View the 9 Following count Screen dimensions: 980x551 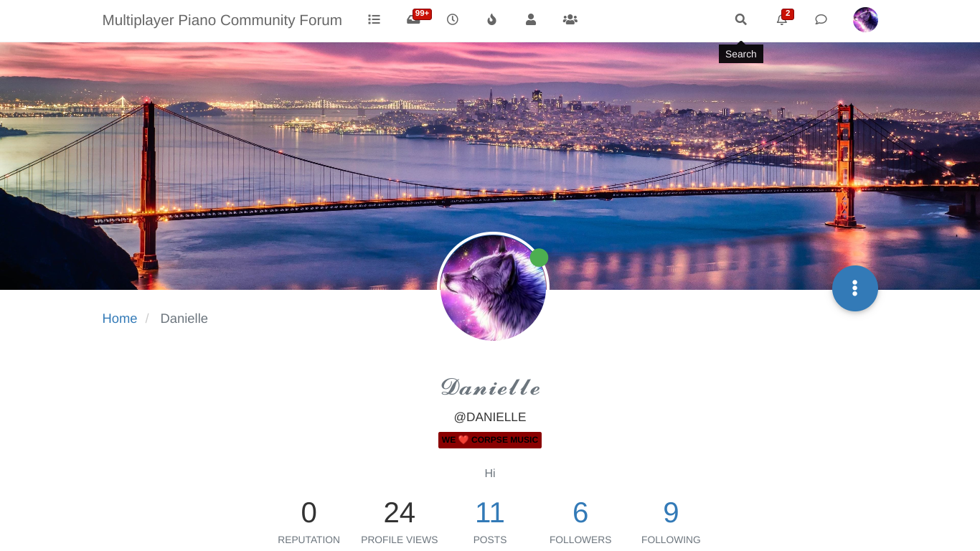point(671,513)
